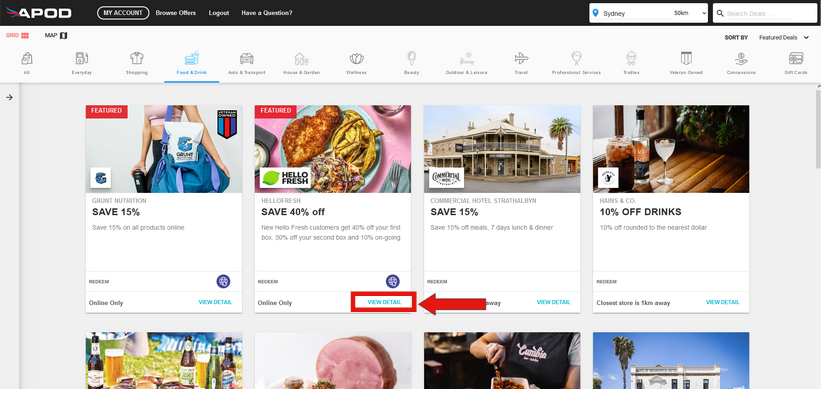Image resolution: width=821 pixels, height=397 pixels.
Task: Click the APOD logo
Action: pyautogui.click(x=38, y=13)
